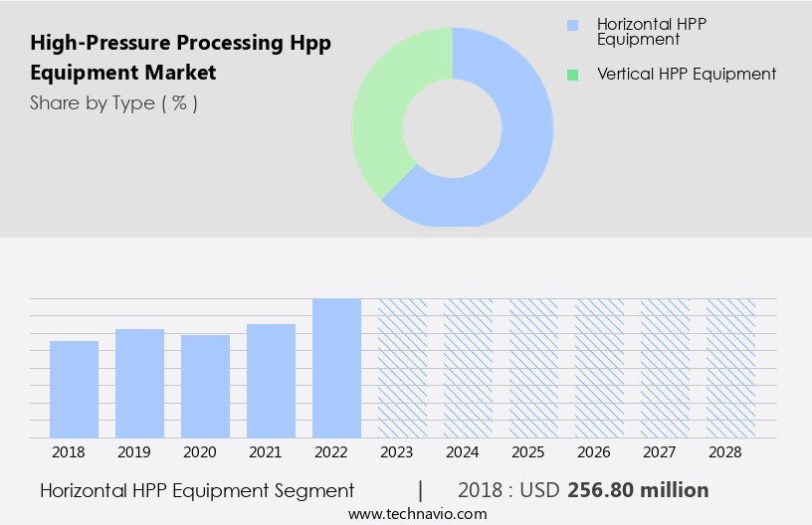This screenshot has width=812, height=525.
Task: Click the Share by Type ( % ) subtitle
Action: pos(113,103)
